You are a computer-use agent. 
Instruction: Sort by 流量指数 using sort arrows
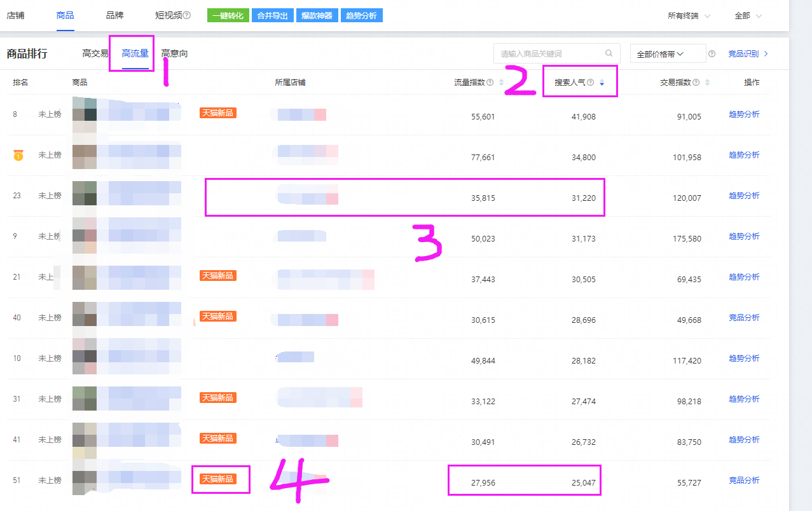point(502,83)
